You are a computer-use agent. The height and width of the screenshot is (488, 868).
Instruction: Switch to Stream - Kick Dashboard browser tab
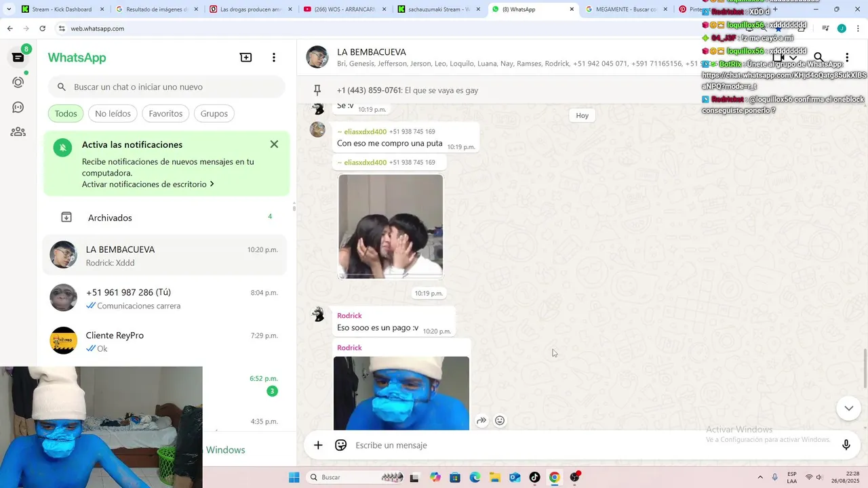point(62,9)
